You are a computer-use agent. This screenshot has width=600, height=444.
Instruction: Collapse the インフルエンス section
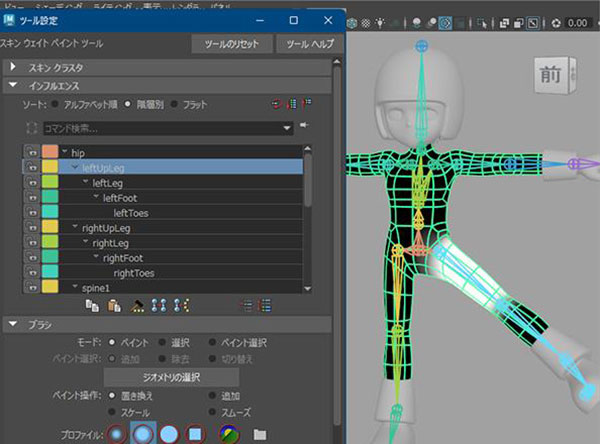13,86
